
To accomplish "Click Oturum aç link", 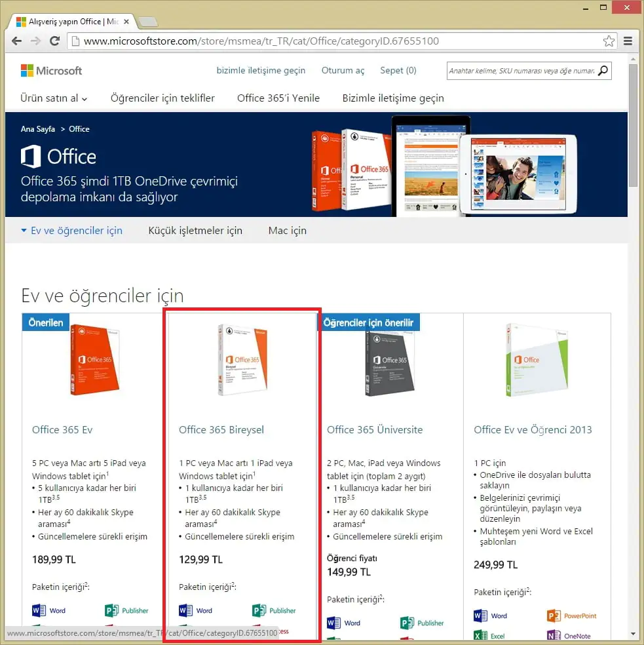I will coord(343,70).
